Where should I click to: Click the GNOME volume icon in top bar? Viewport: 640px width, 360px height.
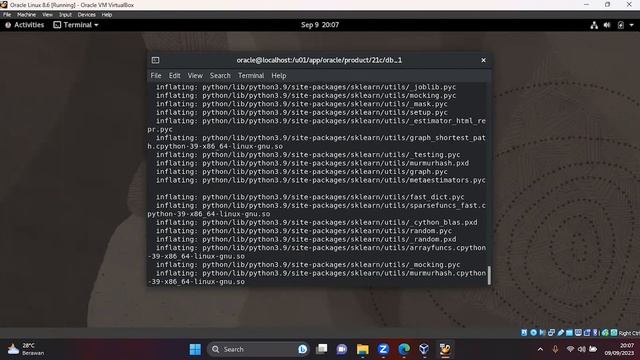click(x=607, y=25)
